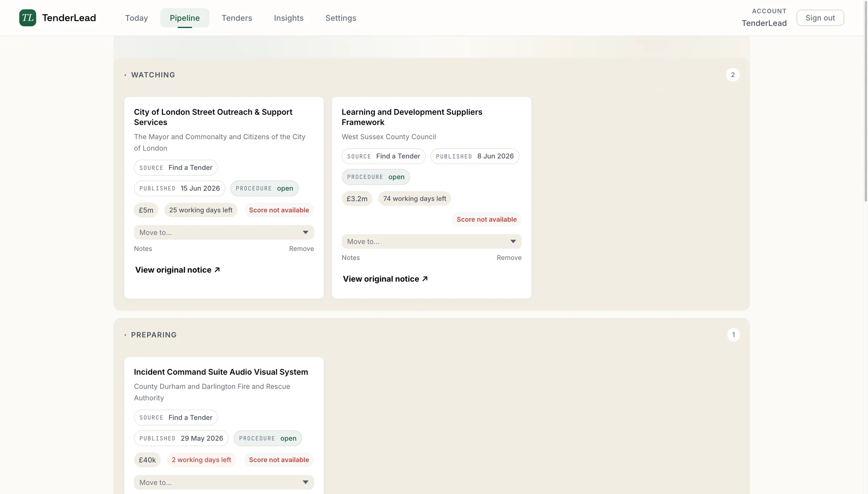Collapse the WATCHING section triangle

click(125, 75)
